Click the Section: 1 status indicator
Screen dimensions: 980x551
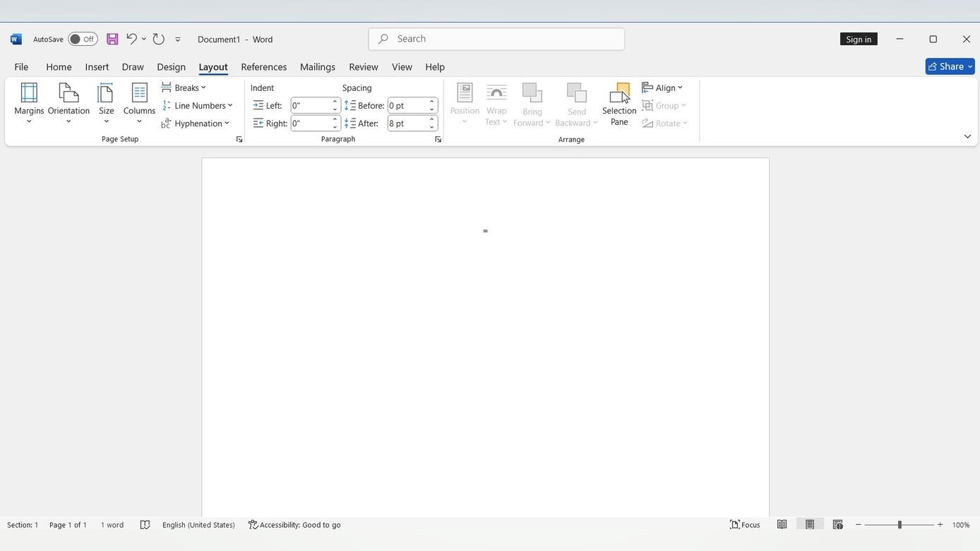[x=23, y=525]
